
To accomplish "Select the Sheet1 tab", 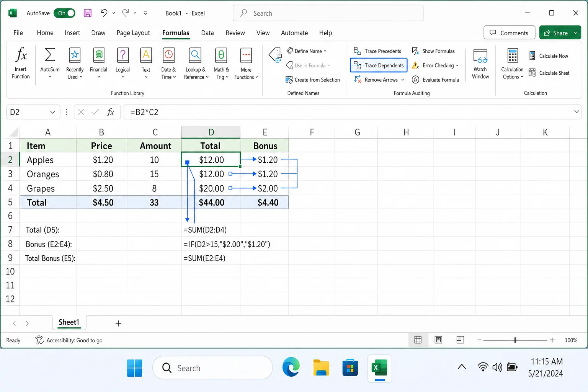I will pyautogui.click(x=69, y=322).
